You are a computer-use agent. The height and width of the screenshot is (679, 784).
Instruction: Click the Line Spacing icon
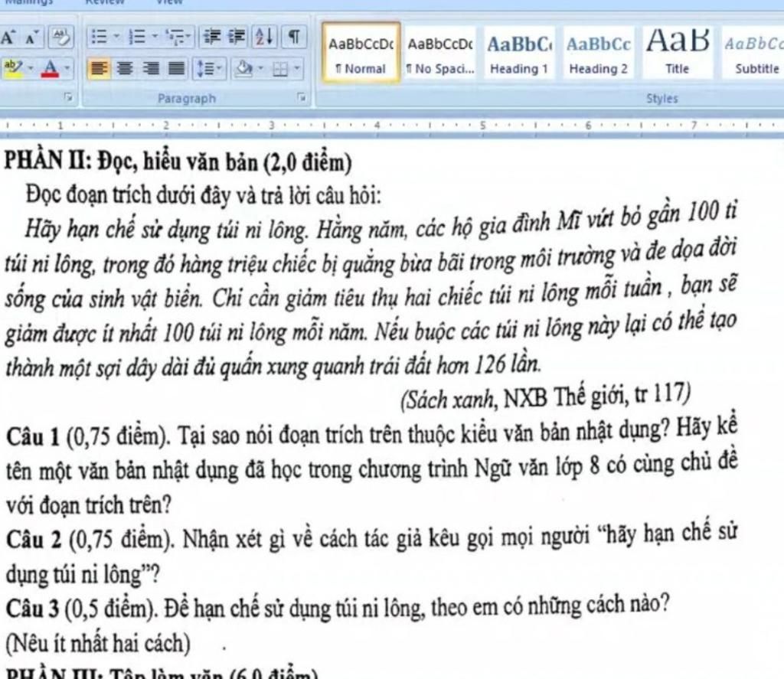point(205,68)
